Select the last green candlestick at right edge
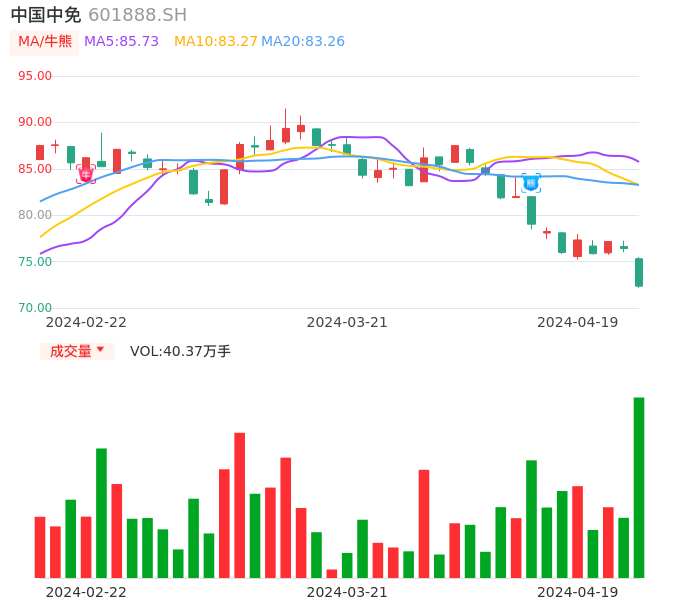The height and width of the screenshot is (606, 686). coord(638,272)
